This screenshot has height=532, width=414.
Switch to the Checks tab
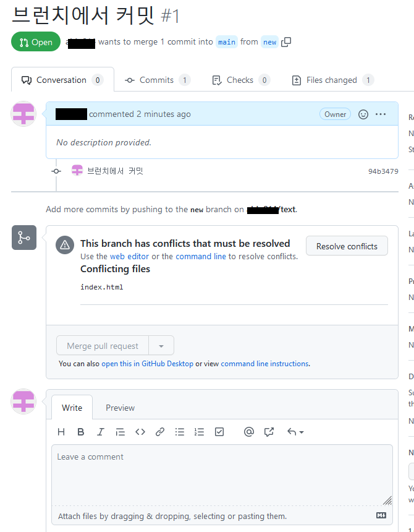pos(241,80)
